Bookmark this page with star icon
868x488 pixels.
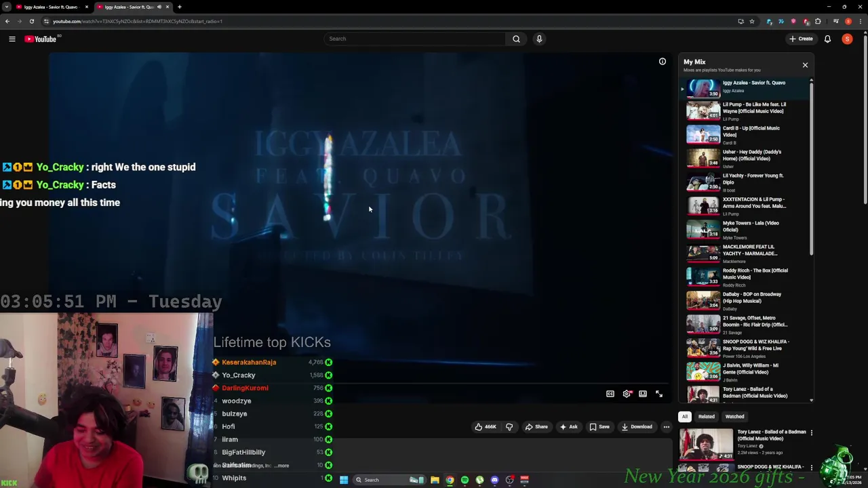pos(752,21)
